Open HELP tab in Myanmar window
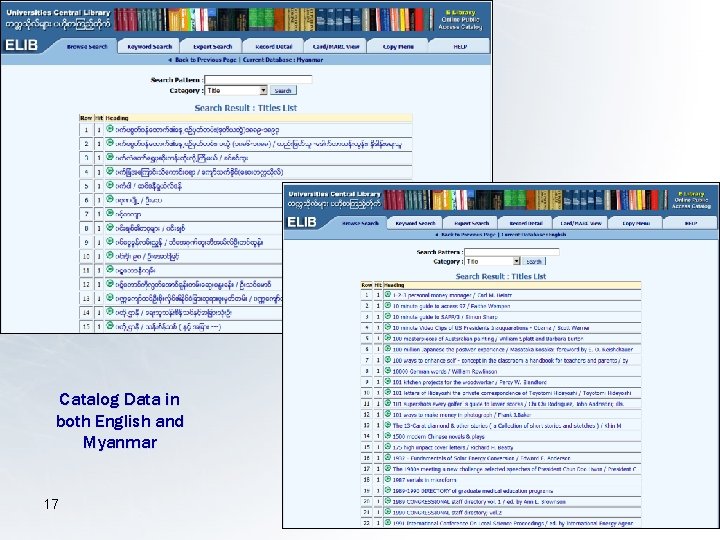 (x=460, y=46)
